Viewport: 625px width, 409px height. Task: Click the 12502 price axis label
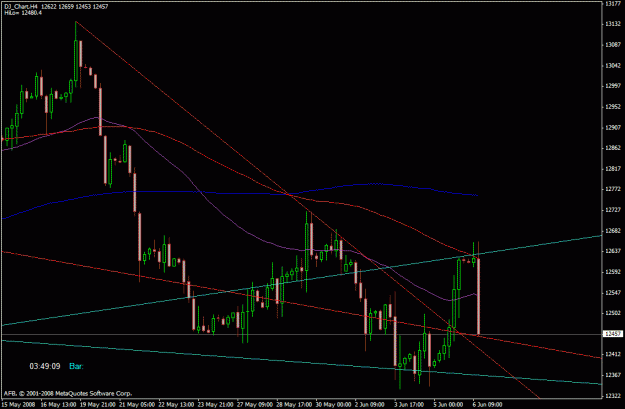pos(613,313)
